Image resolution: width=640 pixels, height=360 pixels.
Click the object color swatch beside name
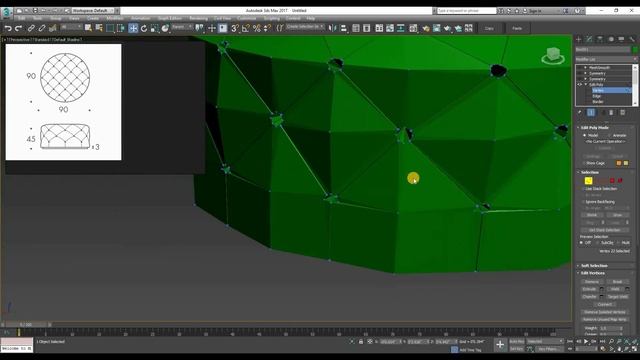[635, 50]
